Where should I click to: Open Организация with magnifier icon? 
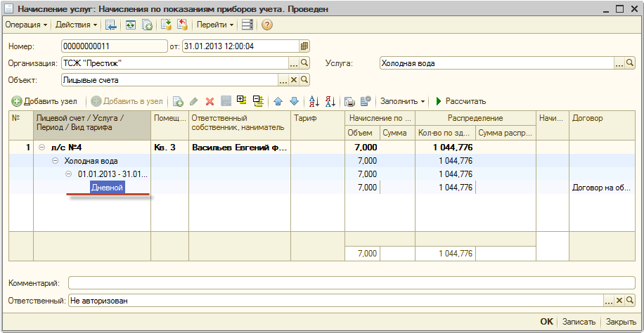304,63
